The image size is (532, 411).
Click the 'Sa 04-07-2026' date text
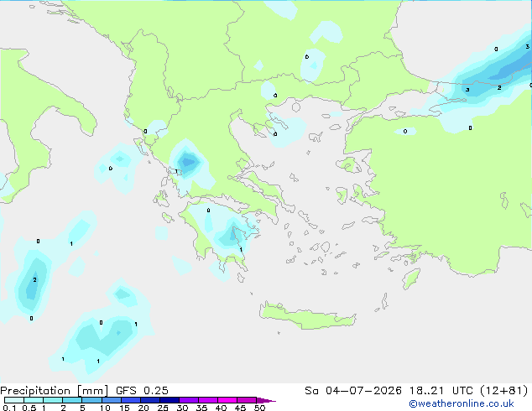coord(353,391)
